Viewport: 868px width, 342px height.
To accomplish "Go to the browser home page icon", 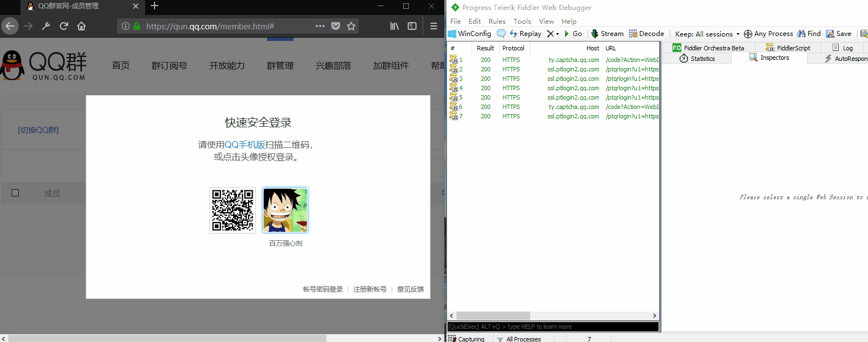I will [x=81, y=26].
